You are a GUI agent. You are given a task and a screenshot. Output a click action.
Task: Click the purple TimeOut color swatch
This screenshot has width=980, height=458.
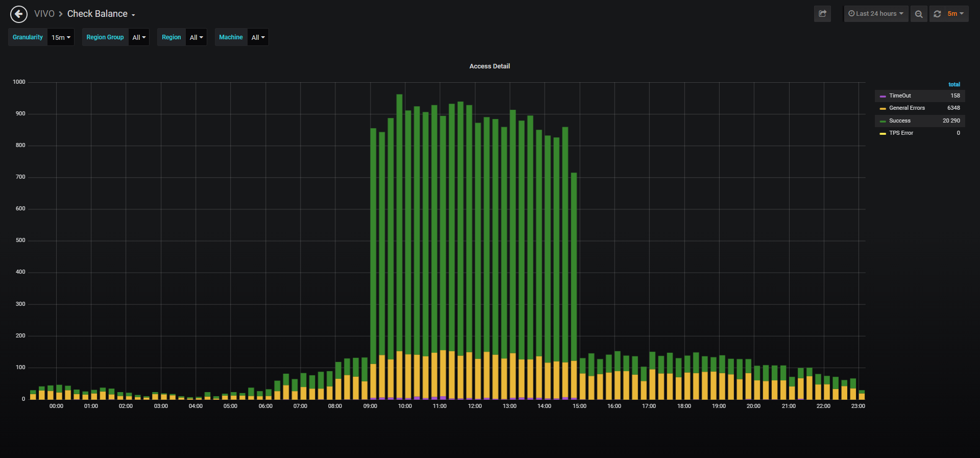(883, 96)
